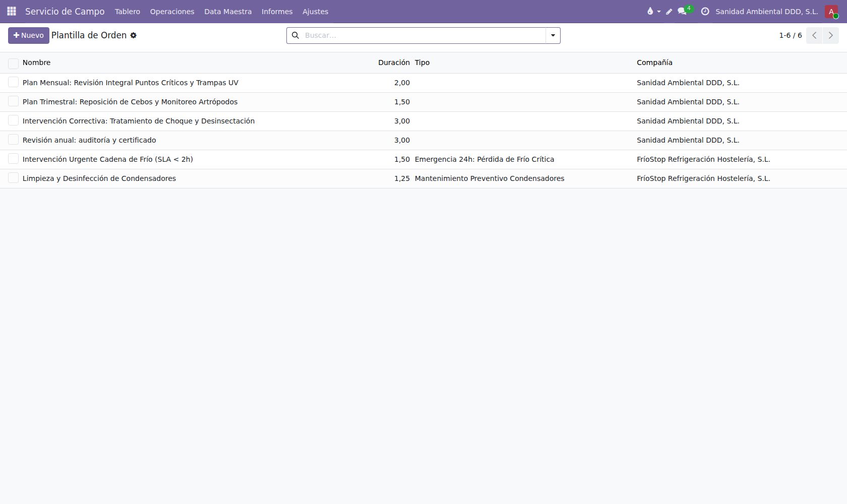Check the Plan Mensual row checkbox

(13, 82)
